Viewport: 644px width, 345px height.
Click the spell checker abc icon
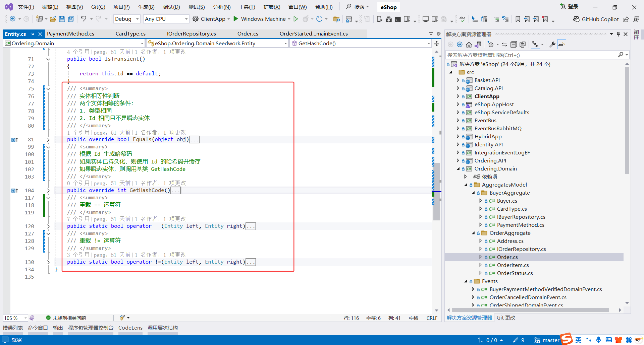click(x=462, y=19)
